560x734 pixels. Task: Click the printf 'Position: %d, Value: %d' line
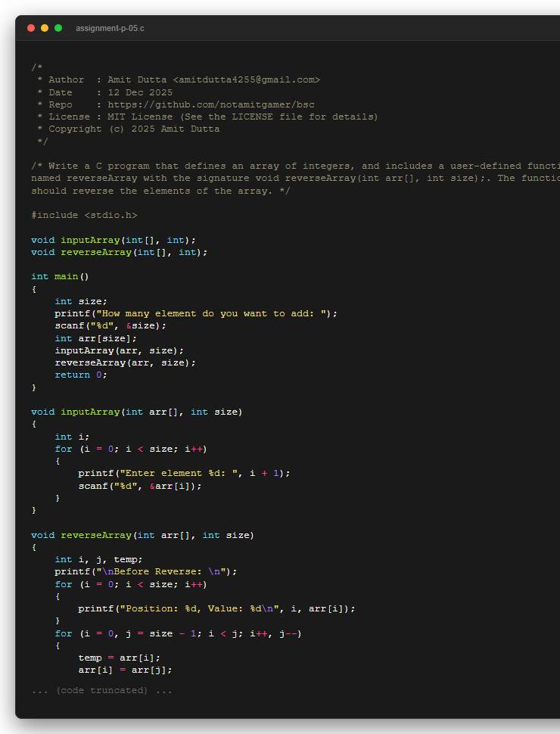[x=216, y=608]
